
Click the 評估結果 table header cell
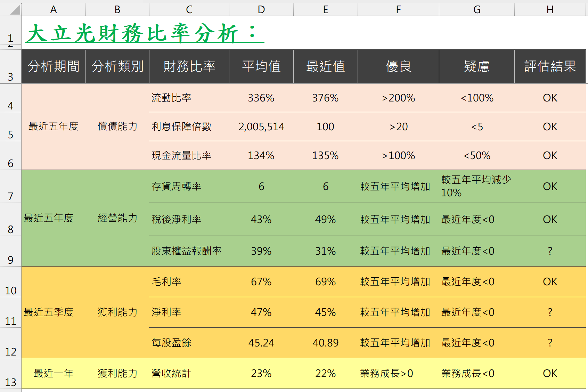tap(550, 66)
